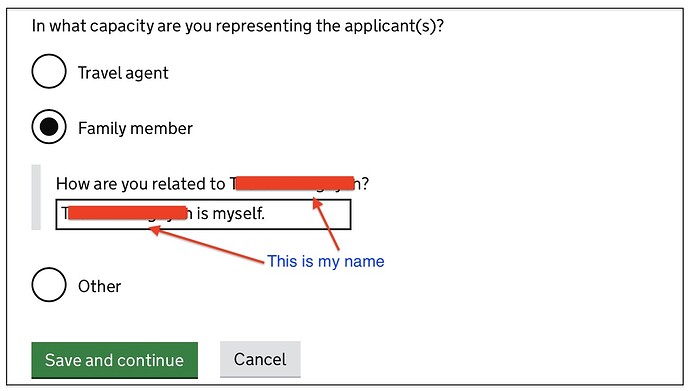Screen dimensions: 690x391
Task: Choose the Other radio button
Action: [x=49, y=285]
